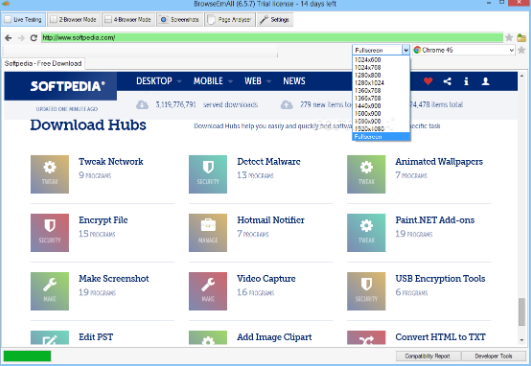Click the URL address field
This screenshot has height=366, width=531.
(272, 38)
